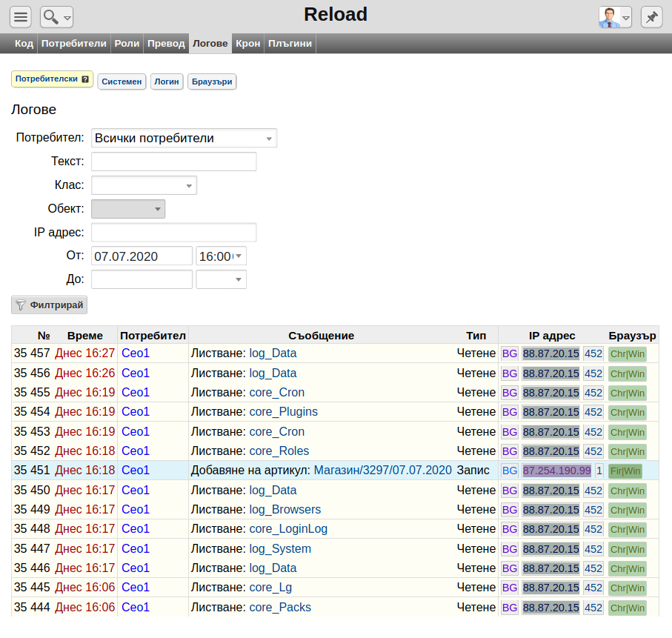Click the Фирefox Fir|Win browser badge
Screen dimensions: 672x638
[x=625, y=471]
